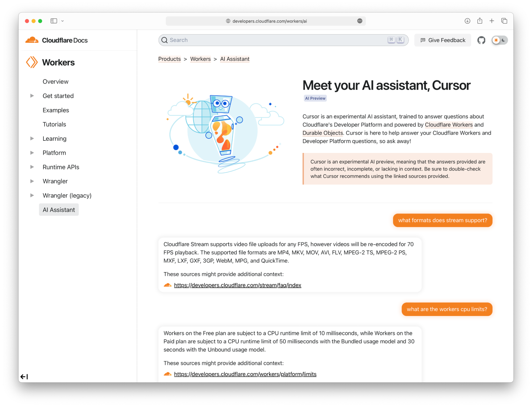Image resolution: width=532 pixels, height=407 pixels.
Task: Click the Search docs input field
Action: tap(277, 40)
